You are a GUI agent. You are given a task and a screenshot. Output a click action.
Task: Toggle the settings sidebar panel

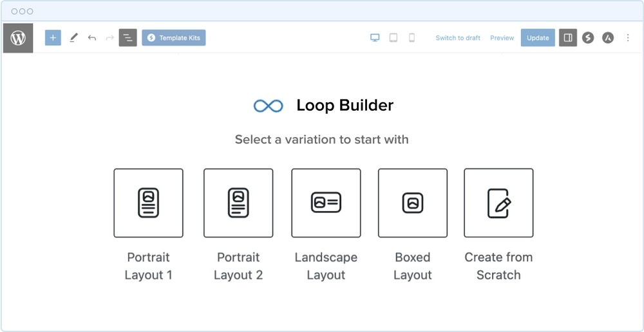(x=568, y=38)
